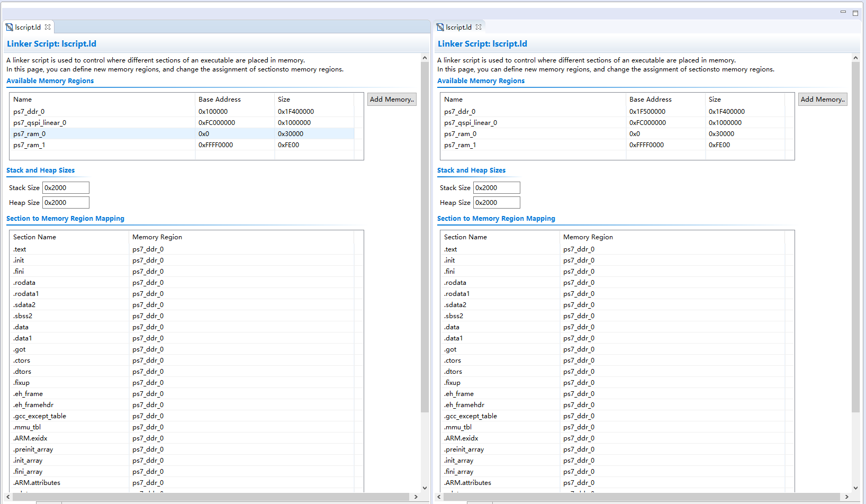Viewport: 866px width, 504px height.
Task: Click size 0xFE00 in right editor
Action: click(719, 145)
